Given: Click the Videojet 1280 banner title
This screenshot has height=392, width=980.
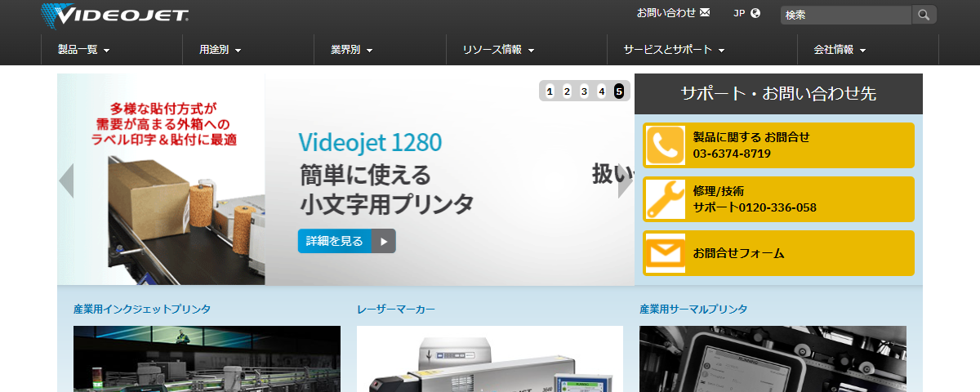Looking at the screenshot, I should click(x=370, y=143).
